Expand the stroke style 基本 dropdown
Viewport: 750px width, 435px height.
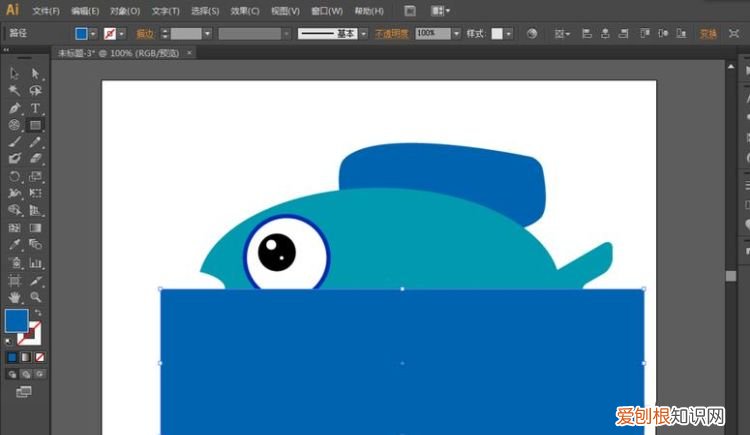pos(364,33)
